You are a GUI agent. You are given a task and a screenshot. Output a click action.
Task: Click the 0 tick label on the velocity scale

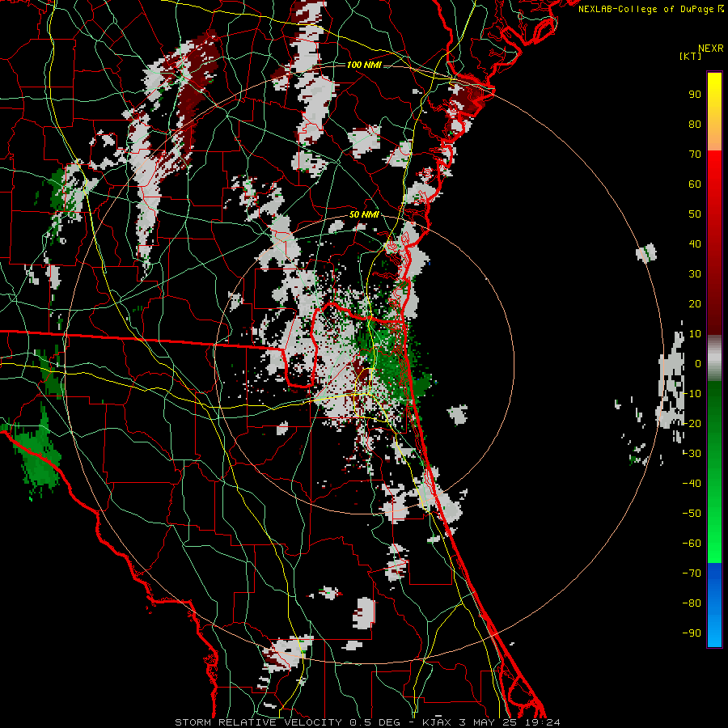[x=697, y=364]
